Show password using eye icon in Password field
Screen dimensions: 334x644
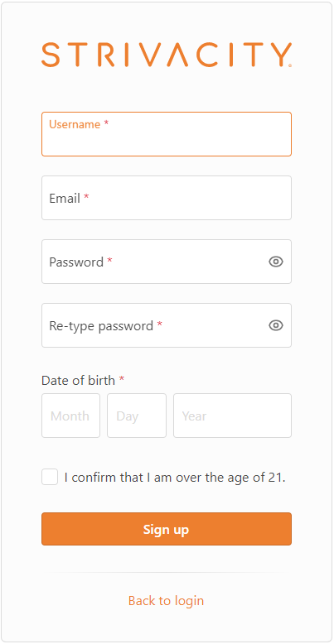tap(276, 262)
